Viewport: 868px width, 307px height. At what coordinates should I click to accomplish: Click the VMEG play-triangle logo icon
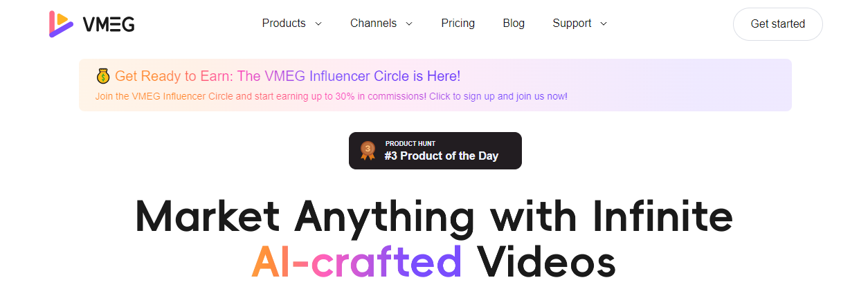pos(61,24)
